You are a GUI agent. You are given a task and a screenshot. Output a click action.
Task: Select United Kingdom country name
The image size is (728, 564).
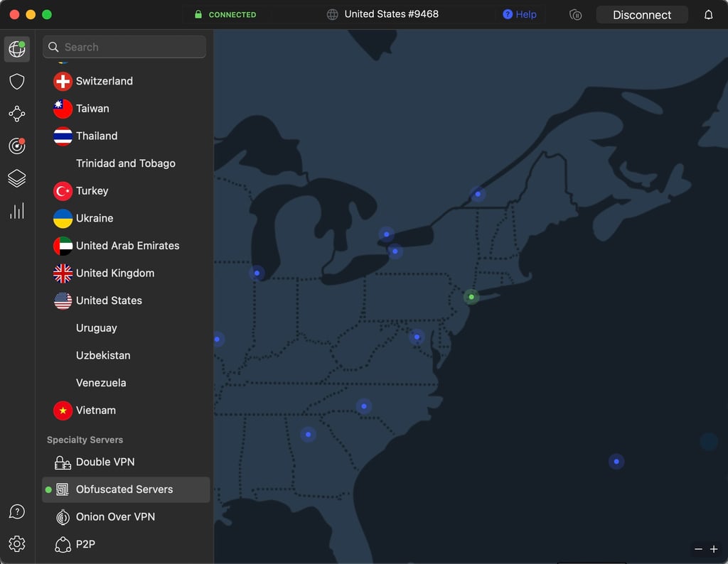[x=115, y=273]
